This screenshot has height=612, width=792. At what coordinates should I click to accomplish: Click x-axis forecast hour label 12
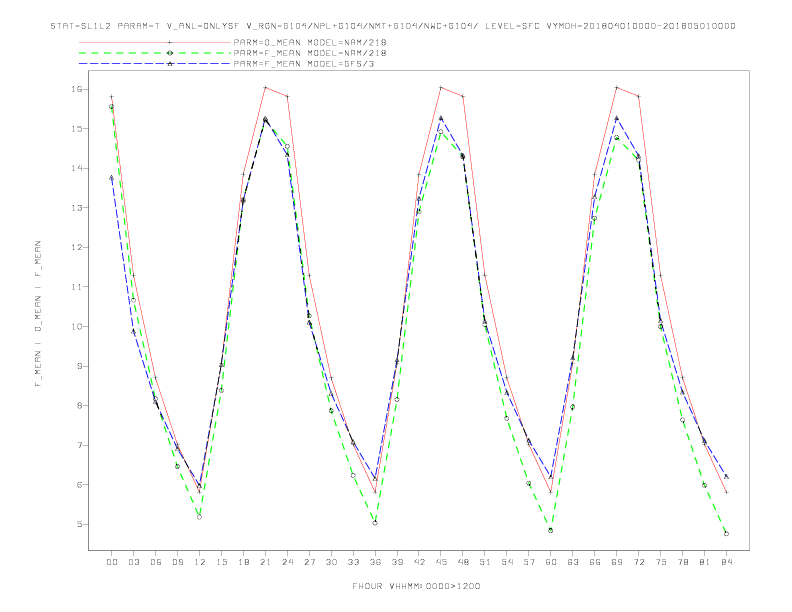pos(200,562)
